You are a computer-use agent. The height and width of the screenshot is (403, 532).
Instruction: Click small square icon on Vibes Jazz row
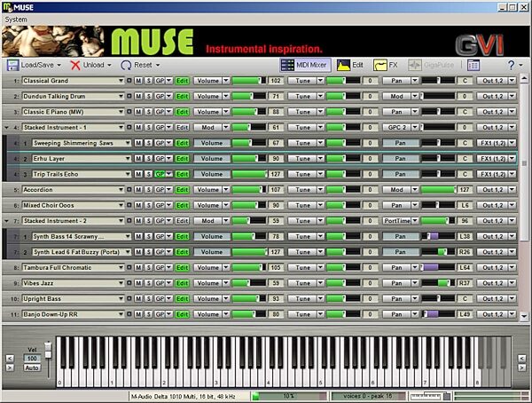[129, 283]
